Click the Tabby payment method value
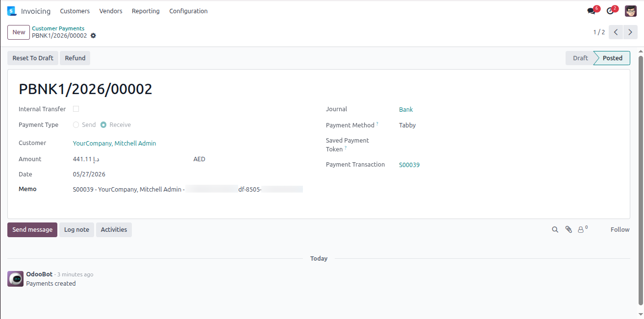Screen dimensions: 644x319 click(407, 125)
